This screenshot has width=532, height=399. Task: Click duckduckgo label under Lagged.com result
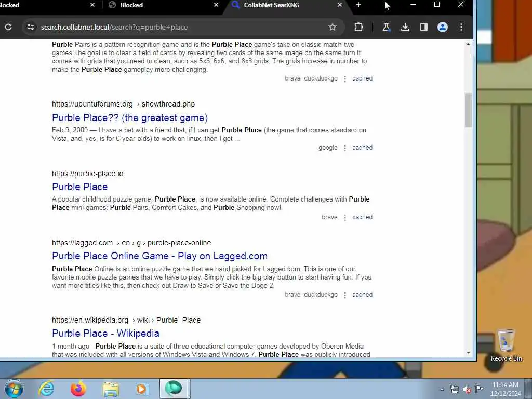pyautogui.click(x=321, y=295)
